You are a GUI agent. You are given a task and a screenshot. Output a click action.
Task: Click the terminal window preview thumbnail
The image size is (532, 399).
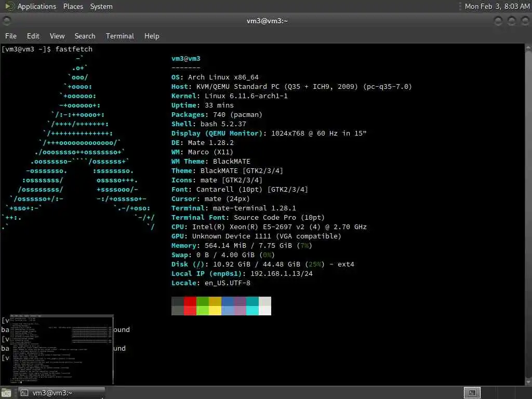61,350
